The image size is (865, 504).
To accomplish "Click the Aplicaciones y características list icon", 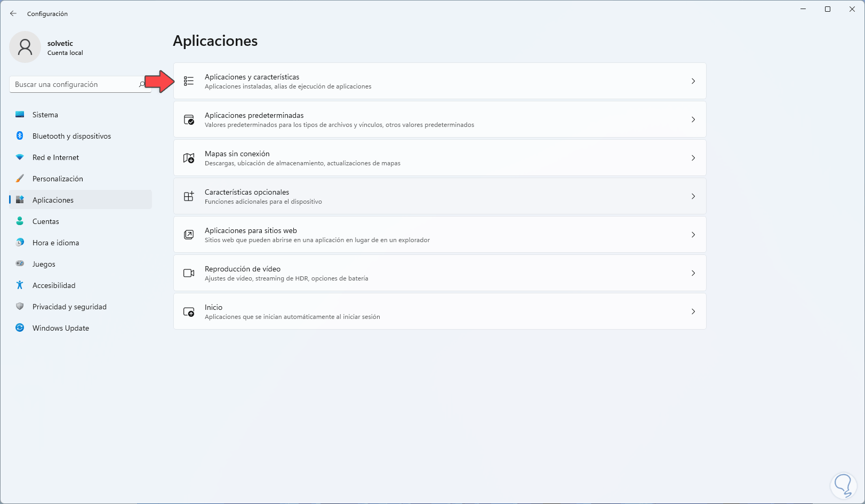I will [x=189, y=81].
